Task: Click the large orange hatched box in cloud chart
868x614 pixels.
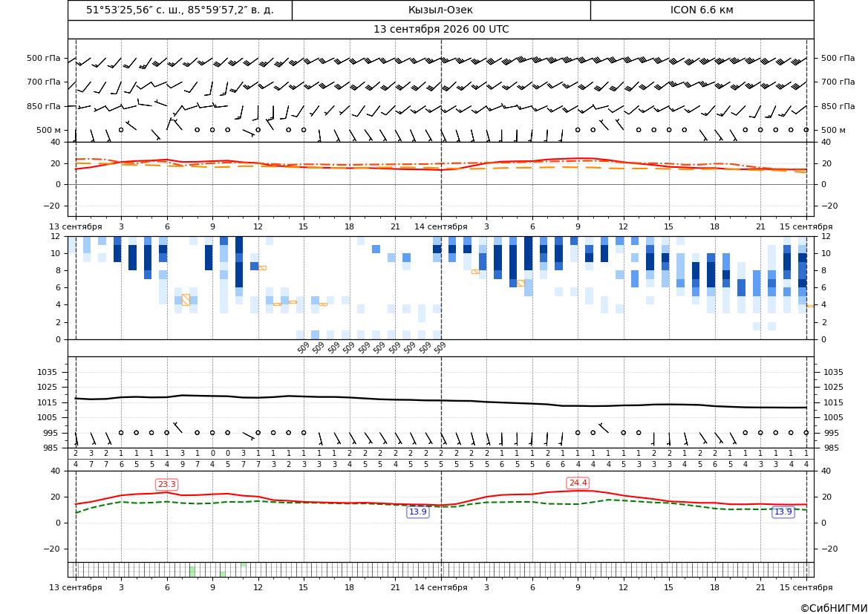Action: pos(186,299)
